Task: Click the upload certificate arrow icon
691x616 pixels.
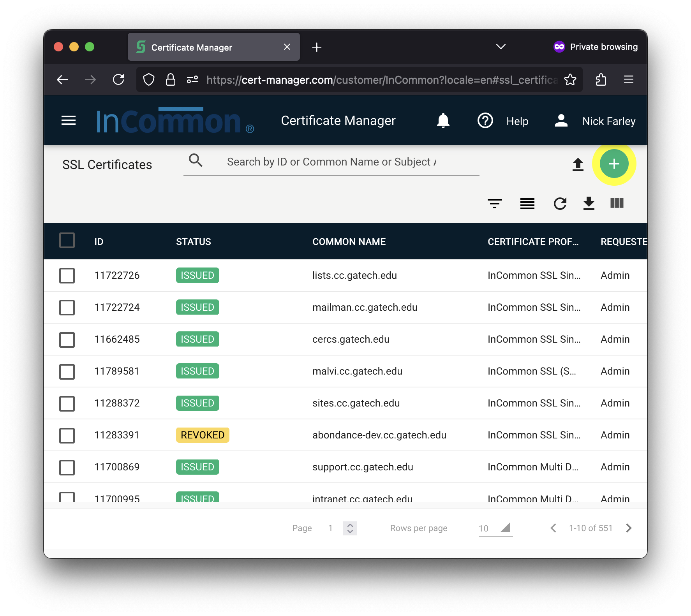Action: click(x=578, y=164)
